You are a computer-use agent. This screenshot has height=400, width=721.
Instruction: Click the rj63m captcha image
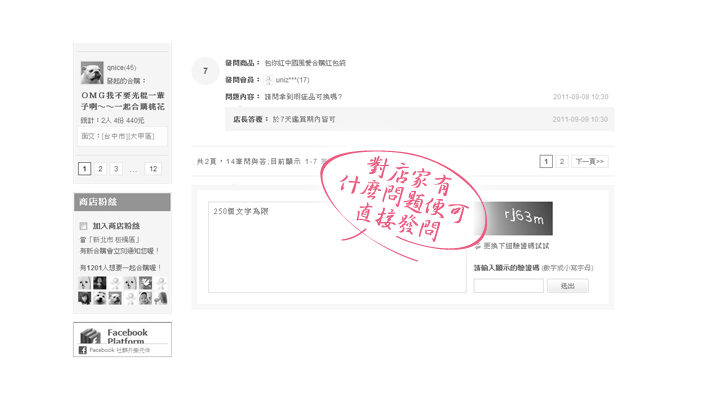click(x=514, y=218)
